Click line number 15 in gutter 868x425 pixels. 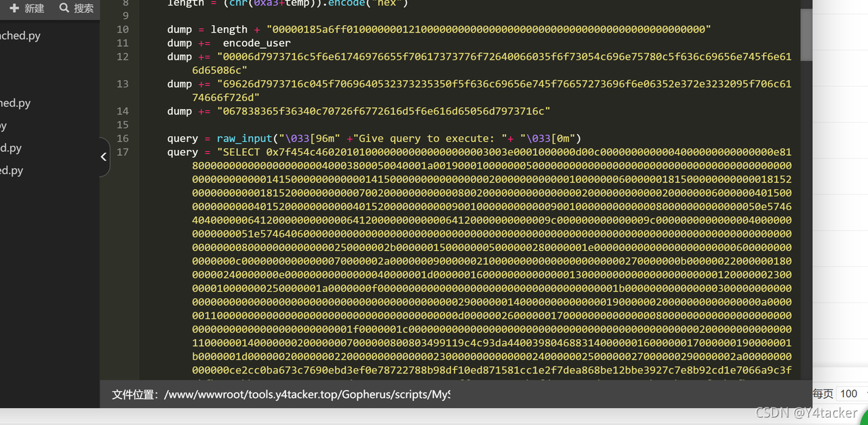click(122, 124)
